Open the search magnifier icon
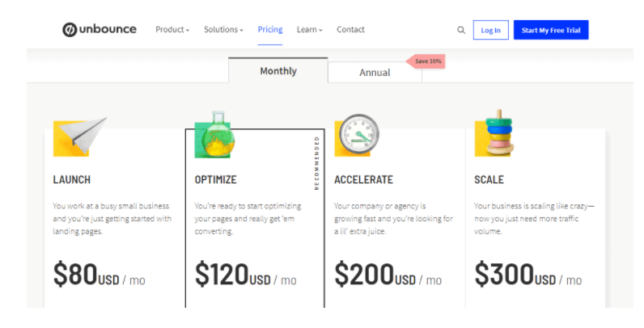 click(461, 30)
